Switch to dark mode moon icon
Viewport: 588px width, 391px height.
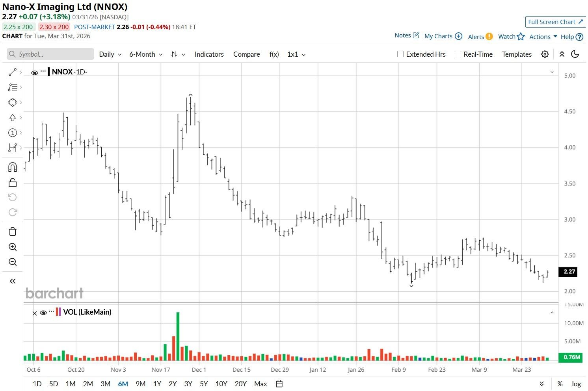coord(575,54)
